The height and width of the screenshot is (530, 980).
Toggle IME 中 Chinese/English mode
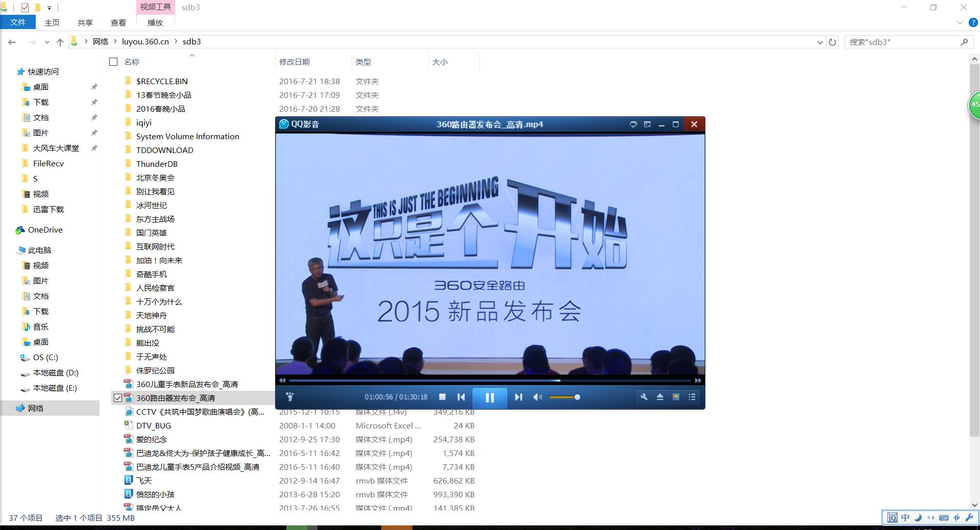[x=905, y=517]
